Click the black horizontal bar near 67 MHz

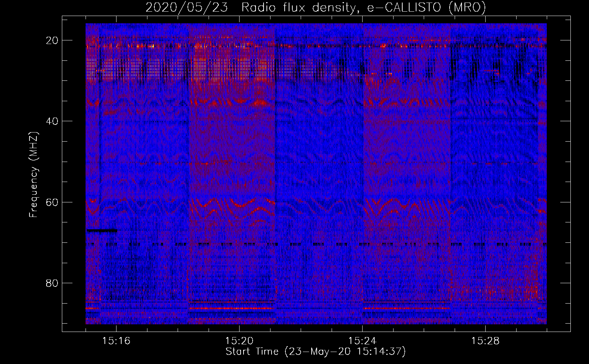(102, 230)
